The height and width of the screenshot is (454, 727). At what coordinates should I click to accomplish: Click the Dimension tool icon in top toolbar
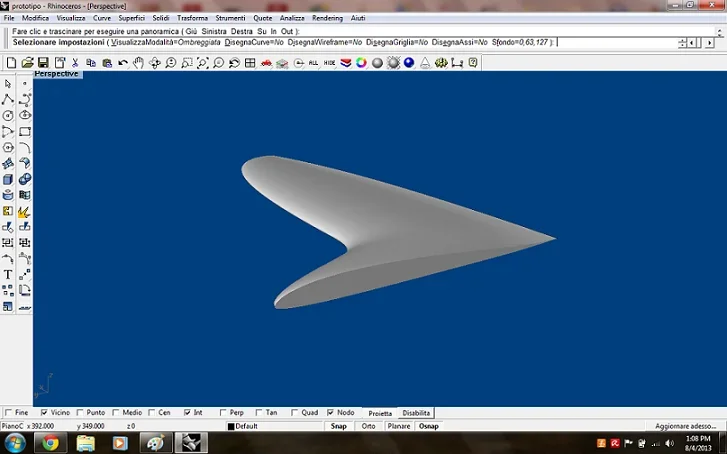tap(457, 63)
